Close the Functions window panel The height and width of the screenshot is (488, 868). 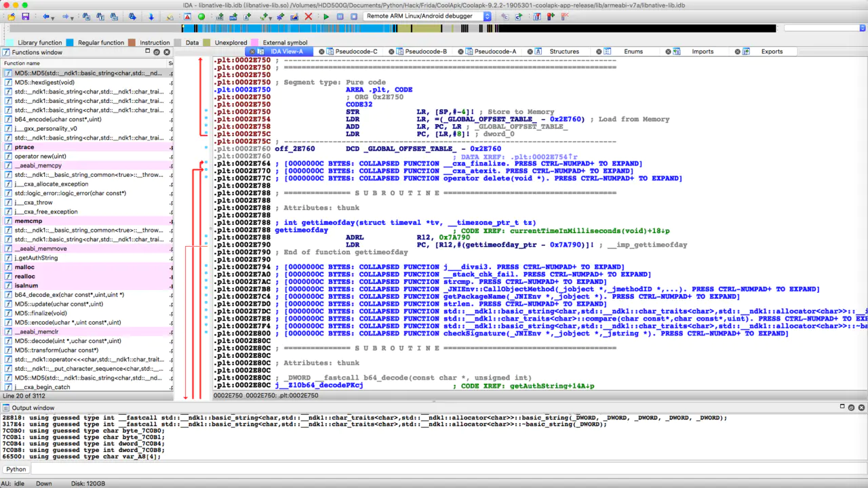[x=166, y=52]
